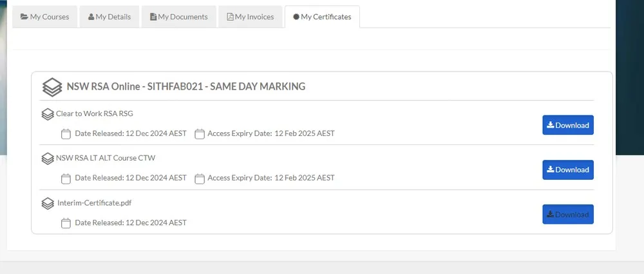The width and height of the screenshot is (644, 274).
Task: Click the Access Expiry calendar icon under NSW RSA LT ALT
Action: [x=200, y=178]
